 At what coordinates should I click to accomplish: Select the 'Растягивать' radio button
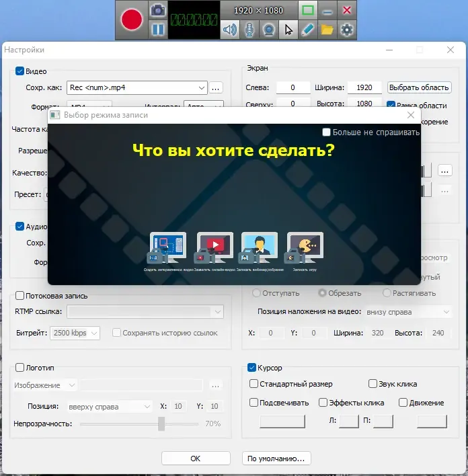(387, 293)
